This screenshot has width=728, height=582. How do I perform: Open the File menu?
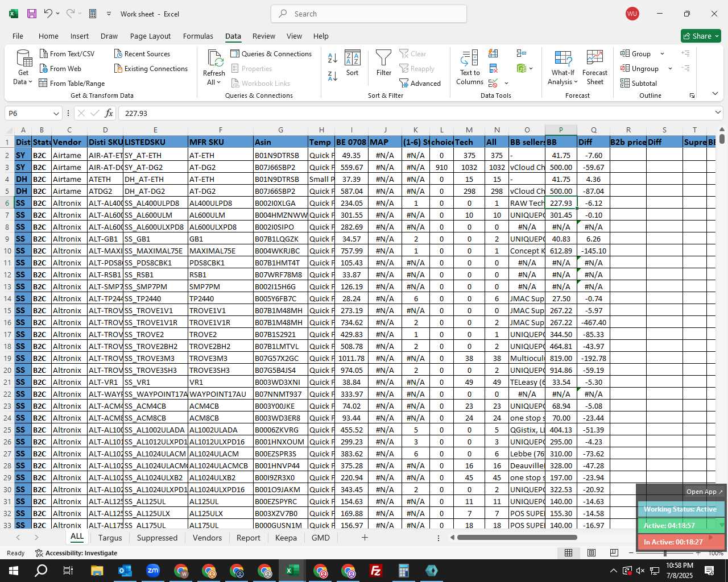[x=18, y=36]
